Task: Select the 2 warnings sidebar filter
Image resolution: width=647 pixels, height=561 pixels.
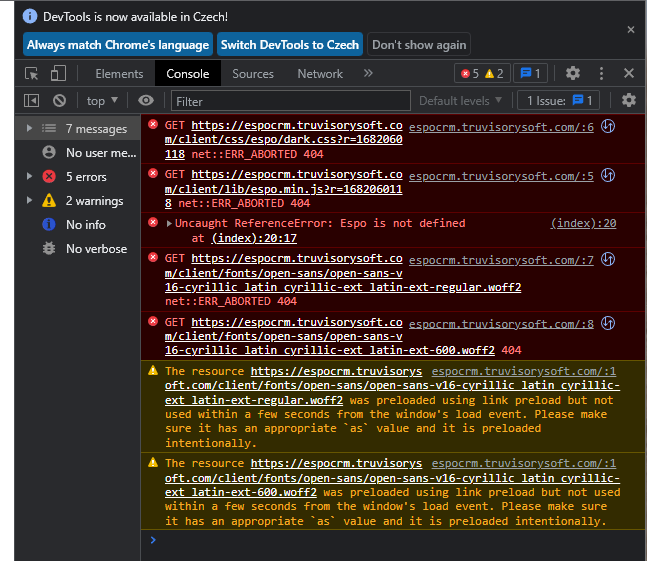Action: [94, 201]
